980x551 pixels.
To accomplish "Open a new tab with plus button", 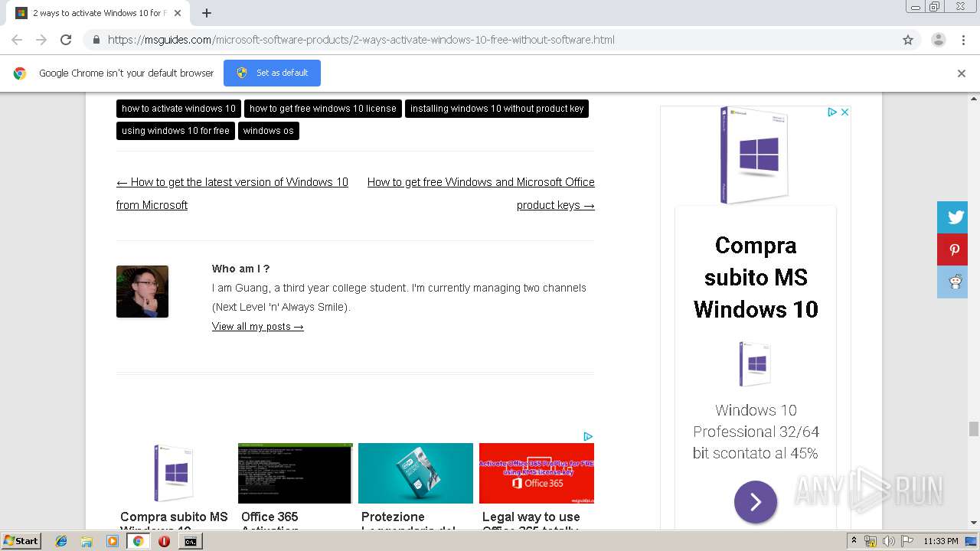I will click(x=207, y=13).
